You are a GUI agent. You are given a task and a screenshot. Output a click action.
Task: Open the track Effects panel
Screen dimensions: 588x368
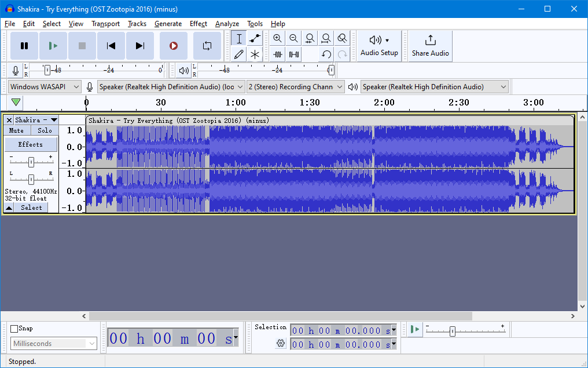point(30,144)
